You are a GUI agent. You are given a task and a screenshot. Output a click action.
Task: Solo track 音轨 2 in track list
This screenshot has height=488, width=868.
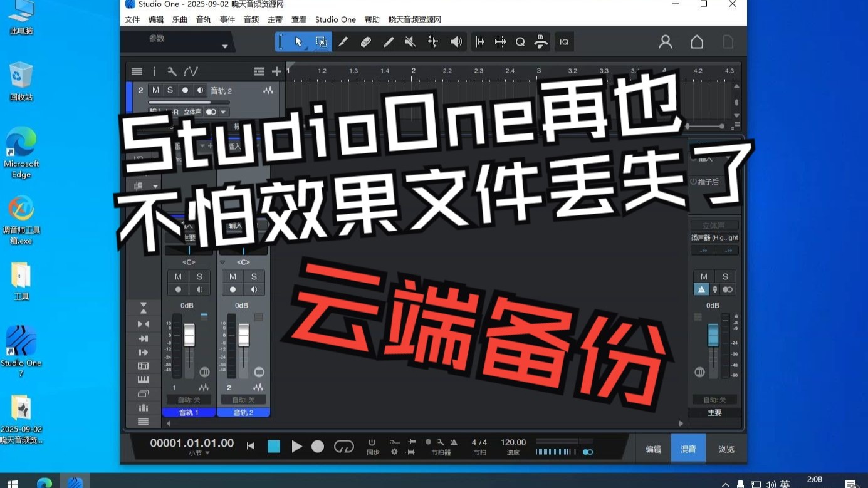(x=170, y=90)
